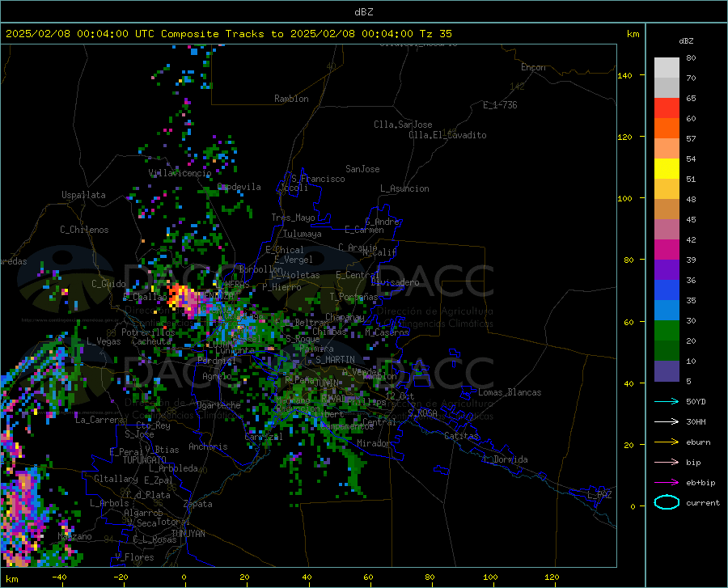728x588 pixels.
Task: Click the 'Villavicencio' map label
Action: pyautogui.click(x=180, y=173)
